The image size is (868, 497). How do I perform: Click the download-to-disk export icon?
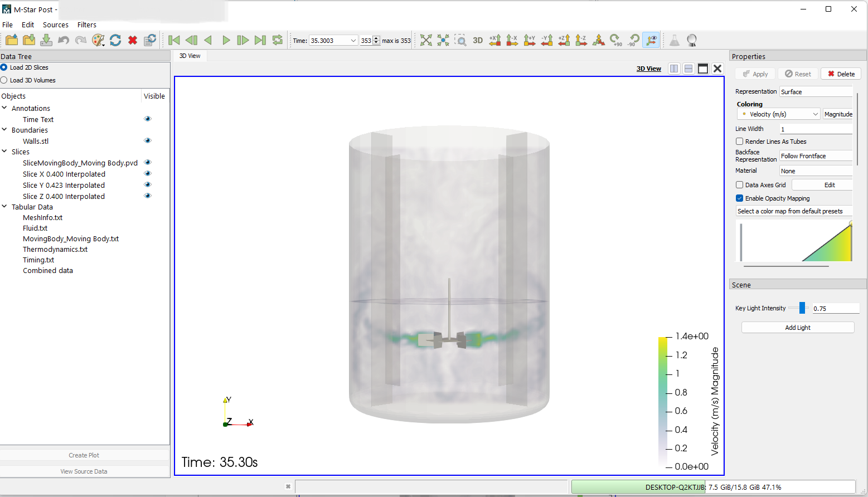tap(46, 40)
